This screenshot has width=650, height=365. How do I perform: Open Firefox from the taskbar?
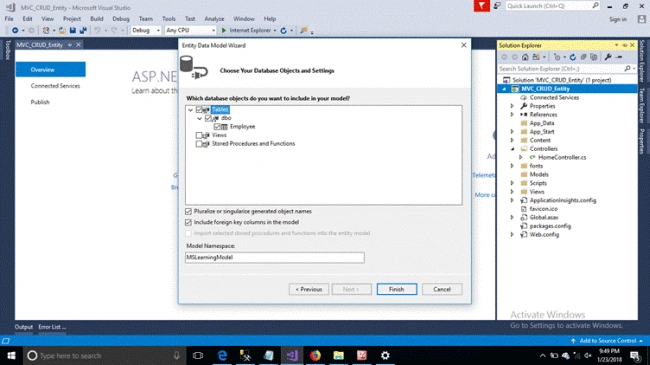(315, 355)
